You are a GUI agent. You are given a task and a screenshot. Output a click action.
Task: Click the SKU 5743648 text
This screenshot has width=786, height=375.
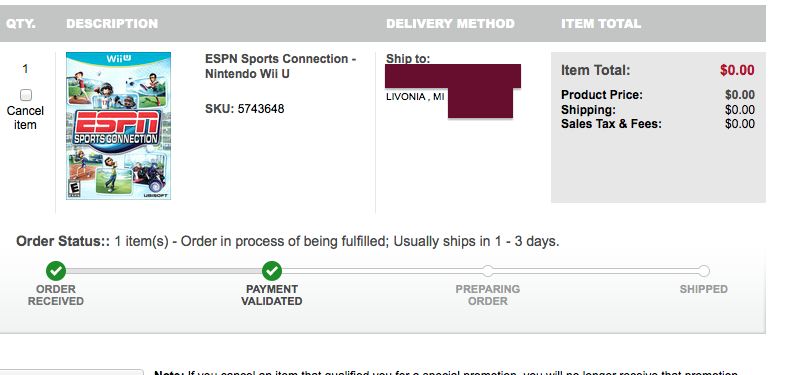click(245, 109)
